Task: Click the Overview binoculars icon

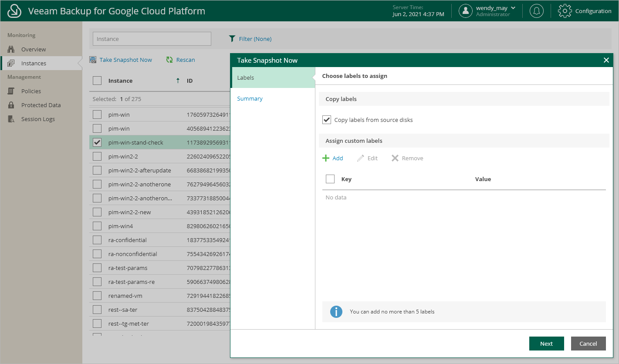Action: (x=11, y=49)
